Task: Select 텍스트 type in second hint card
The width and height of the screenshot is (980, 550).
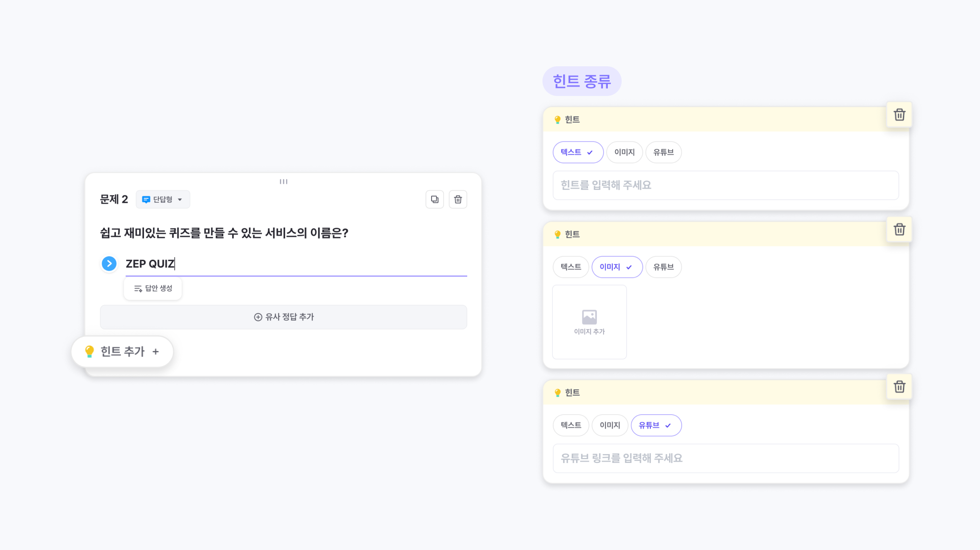Action: (571, 267)
